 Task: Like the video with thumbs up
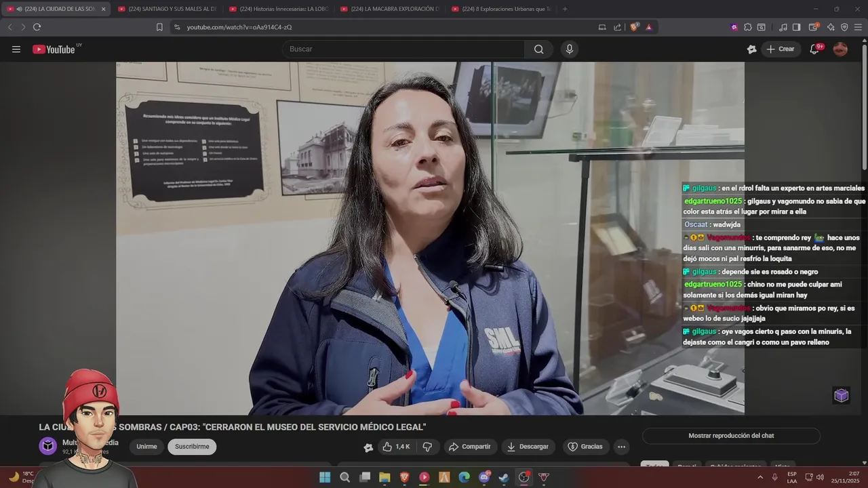coord(395,447)
